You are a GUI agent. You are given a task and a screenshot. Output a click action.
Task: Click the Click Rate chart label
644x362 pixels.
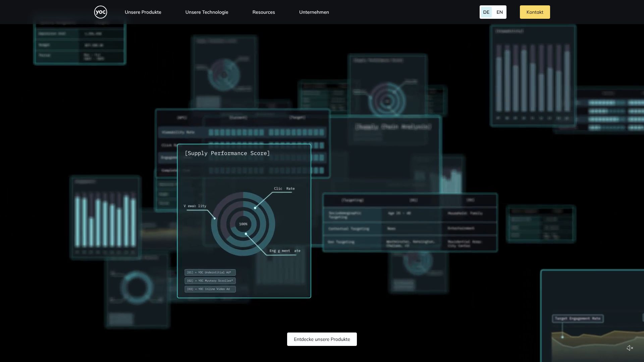pyautogui.click(x=284, y=189)
